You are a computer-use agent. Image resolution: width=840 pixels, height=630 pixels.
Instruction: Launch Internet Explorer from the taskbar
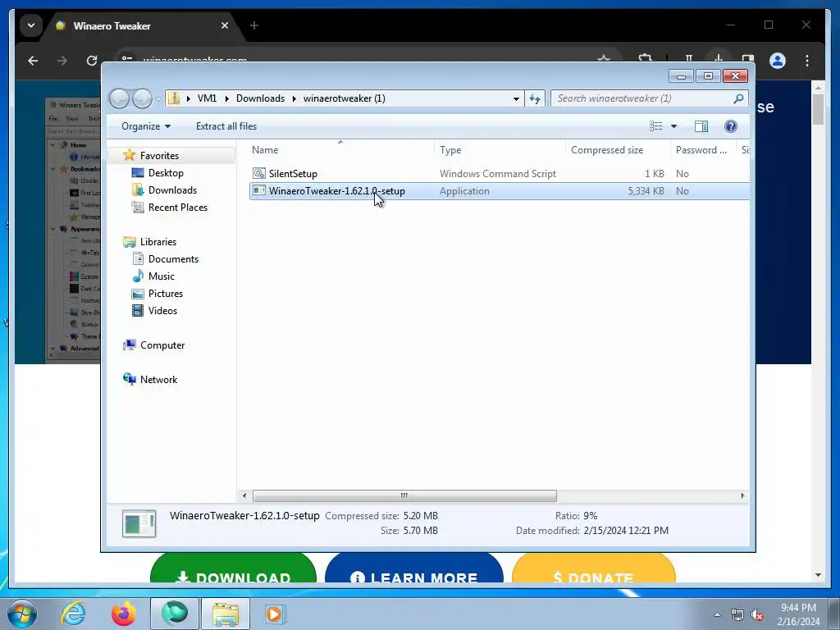pyautogui.click(x=73, y=614)
